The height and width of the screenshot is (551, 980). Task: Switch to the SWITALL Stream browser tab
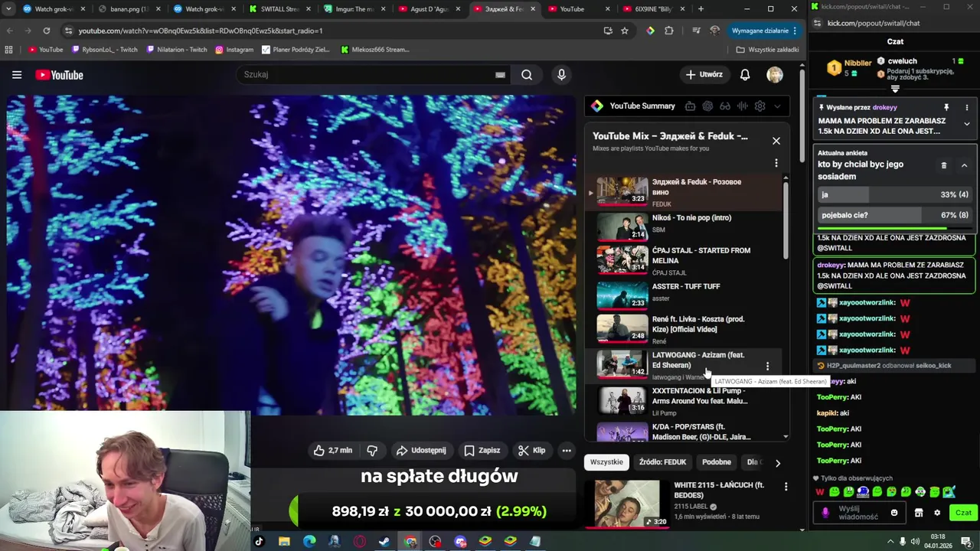(x=279, y=9)
